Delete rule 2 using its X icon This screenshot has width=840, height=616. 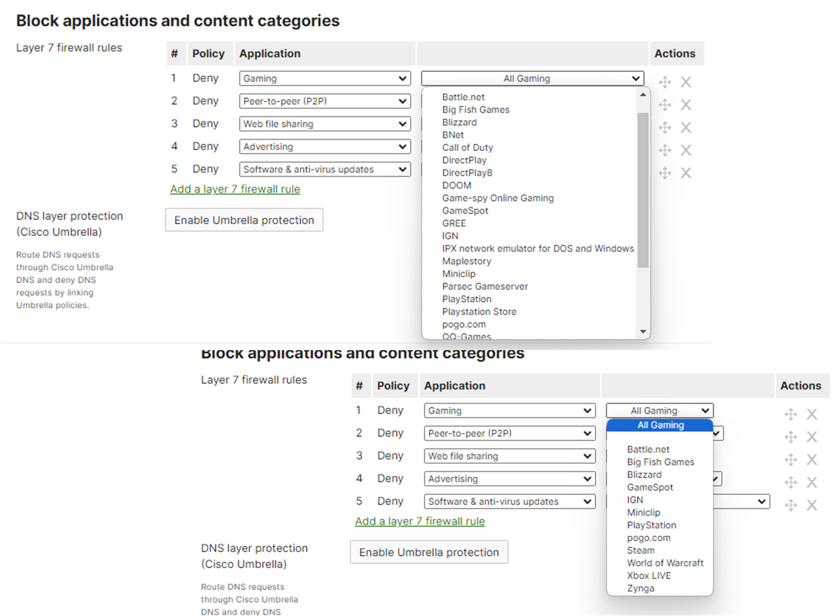(x=686, y=105)
